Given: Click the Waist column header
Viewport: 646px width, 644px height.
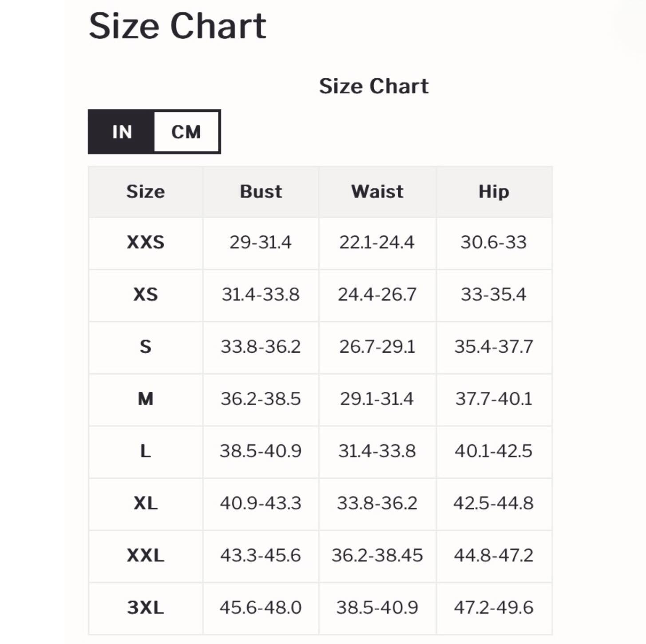Looking at the screenshot, I should coord(377,191).
